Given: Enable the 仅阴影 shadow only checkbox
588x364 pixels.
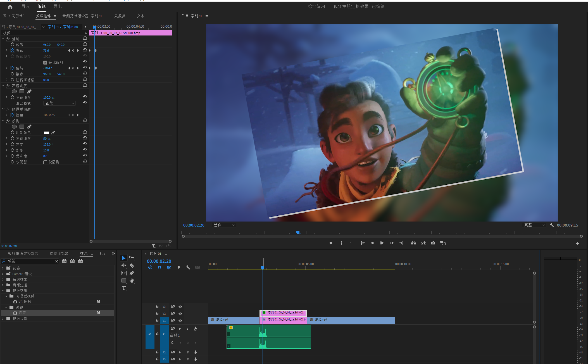Looking at the screenshot, I should 45,162.
